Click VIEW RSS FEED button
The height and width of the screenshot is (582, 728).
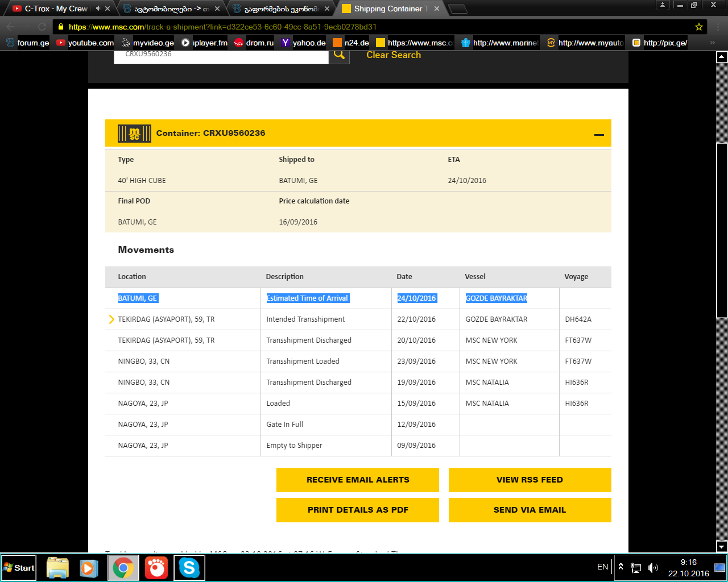coord(530,480)
